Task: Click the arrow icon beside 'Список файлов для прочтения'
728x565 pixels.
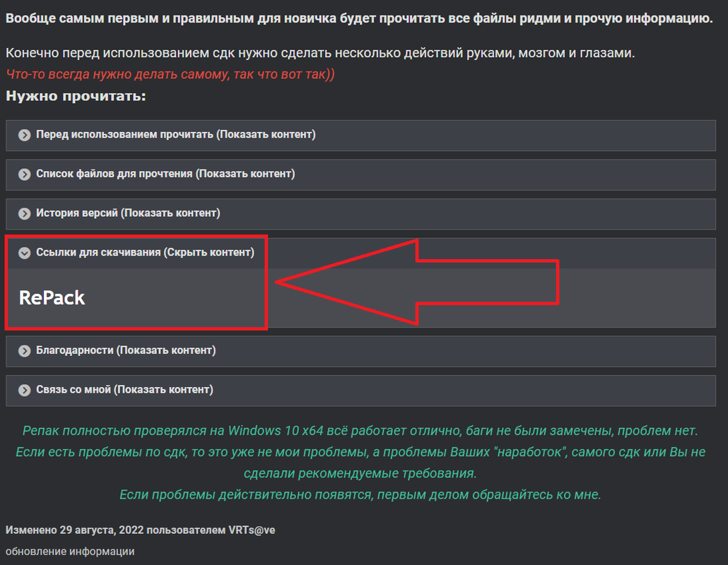Action: point(24,174)
